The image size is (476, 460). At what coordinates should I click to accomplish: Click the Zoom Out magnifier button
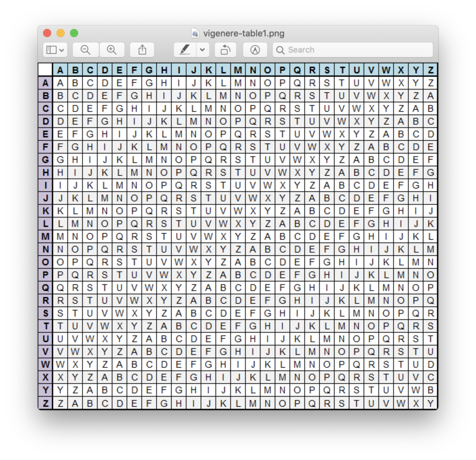(x=86, y=50)
